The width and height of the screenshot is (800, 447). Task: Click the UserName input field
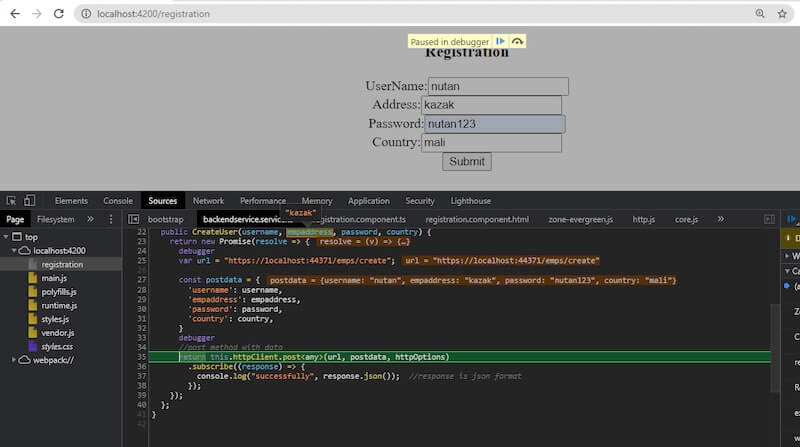coord(498,86)
